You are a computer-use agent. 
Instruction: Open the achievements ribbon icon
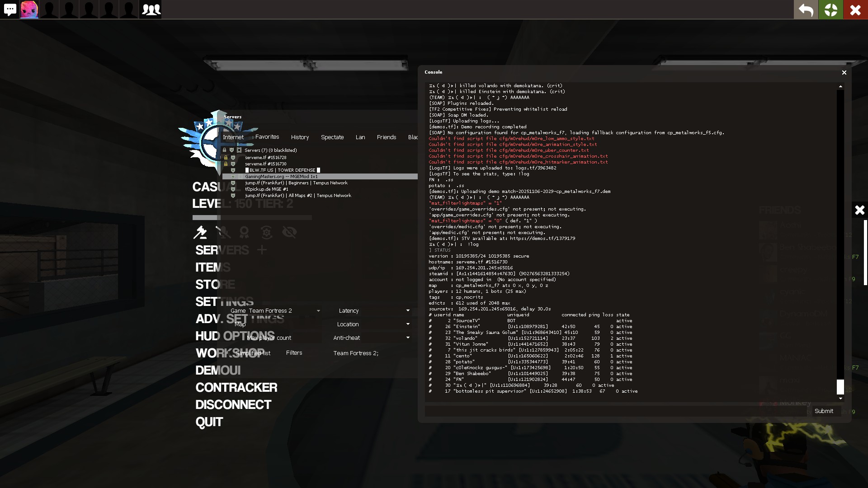tap(244, 232)
